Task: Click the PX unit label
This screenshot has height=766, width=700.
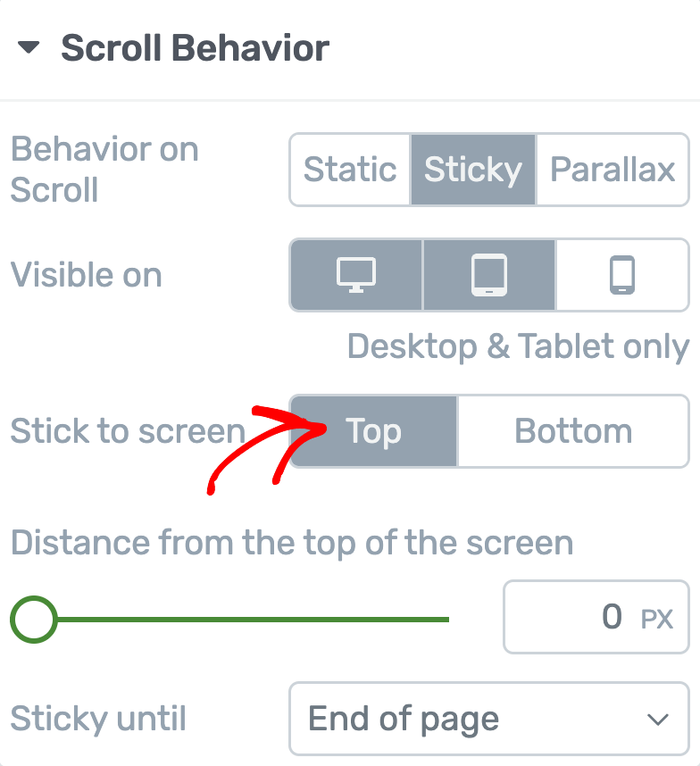Action: [x=656, y=620]
